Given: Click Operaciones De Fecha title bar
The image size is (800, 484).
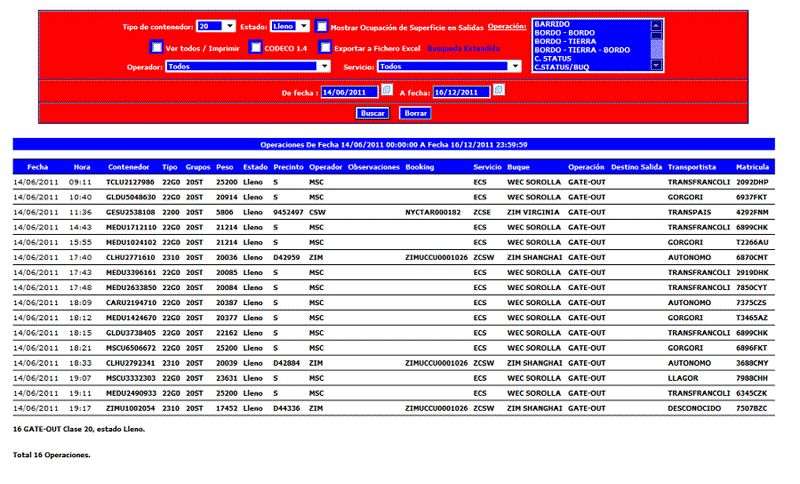Looking at the screenshot, I should click(x=394, y=144).
